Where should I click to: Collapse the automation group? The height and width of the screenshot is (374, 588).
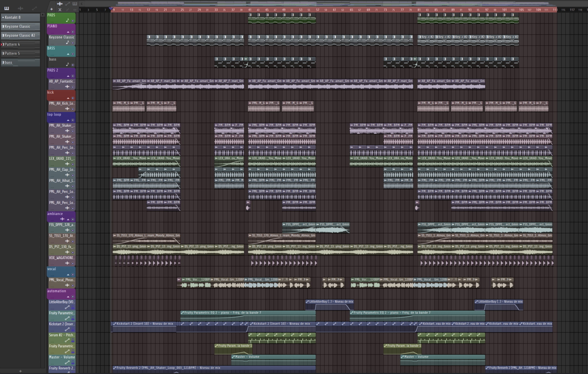[68, 297]
